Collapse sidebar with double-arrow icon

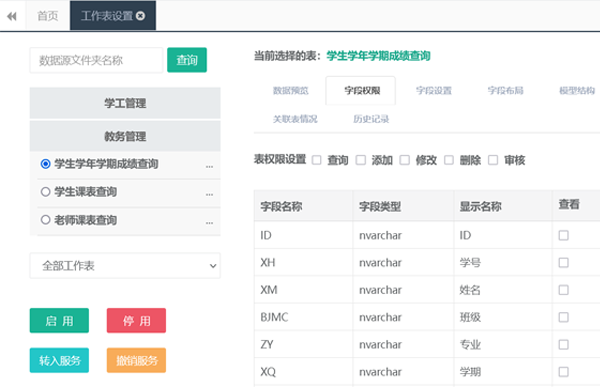click(12, 16)
